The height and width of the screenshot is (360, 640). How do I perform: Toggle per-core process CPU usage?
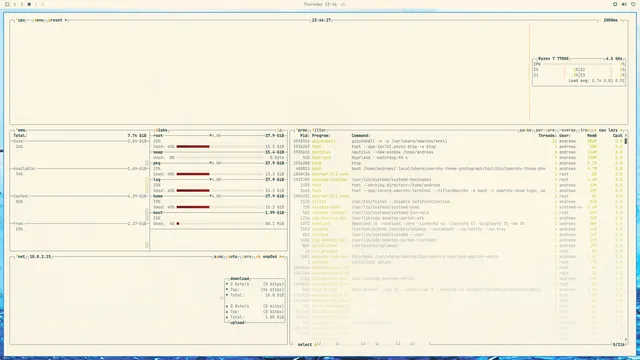point(545,130)
